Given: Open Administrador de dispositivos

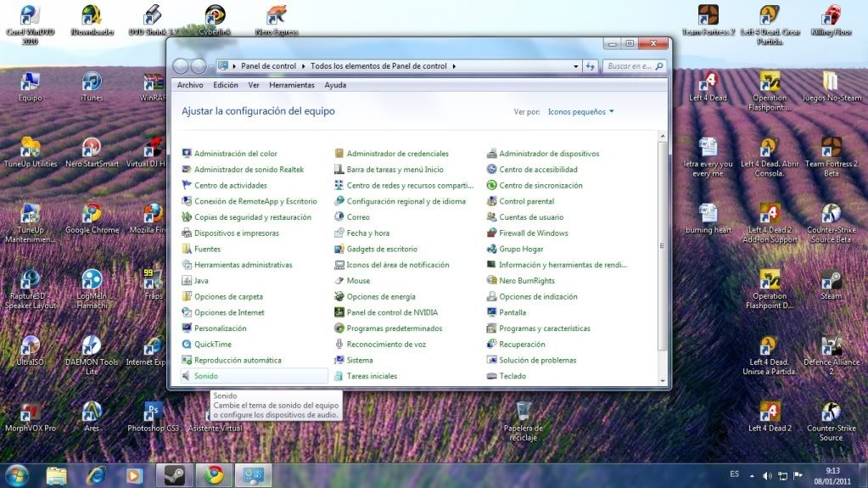Looking at the screenshot, I should coord(549,154).
